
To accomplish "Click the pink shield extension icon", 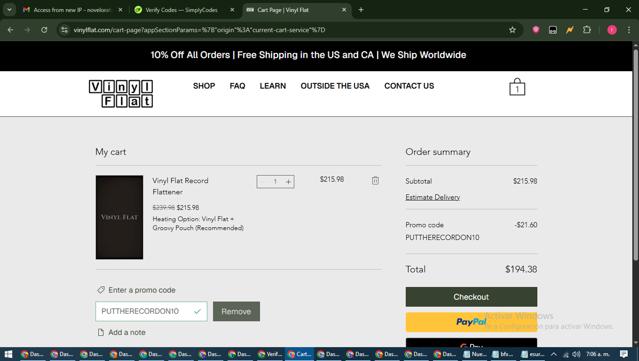I will tap(536, 30).
